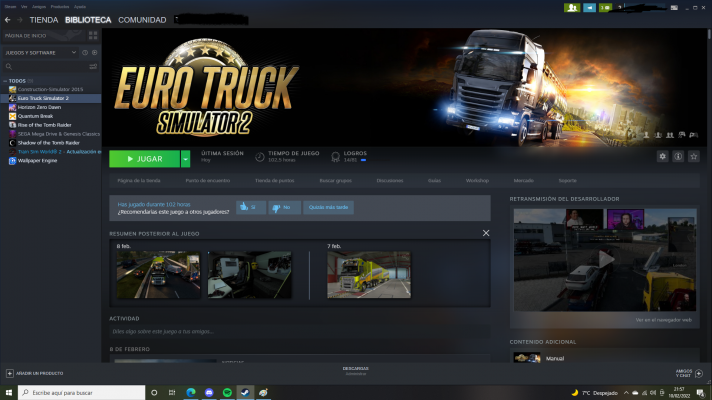Add game to favorites with star icon
Image resolution: width=712 pixels, height=400 pixels.
694,157
